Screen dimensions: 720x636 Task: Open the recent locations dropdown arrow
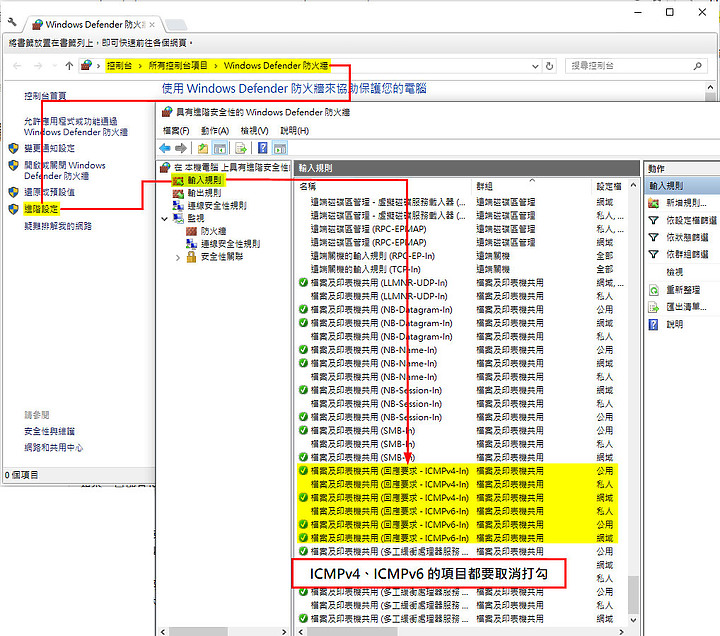(x=54, y=66)
